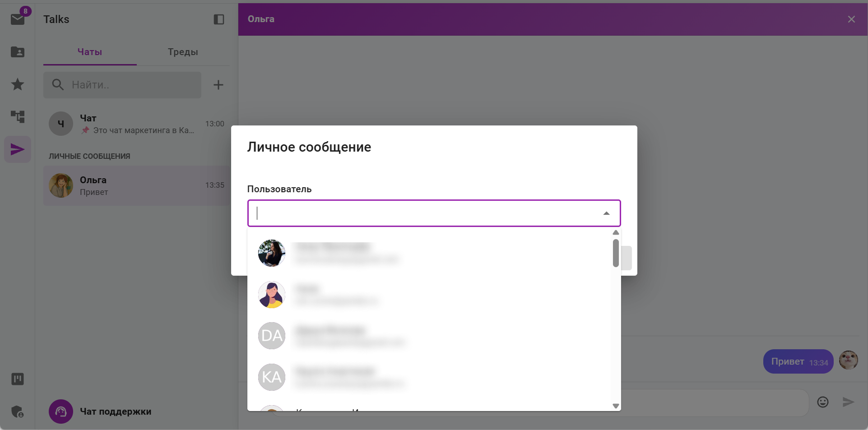The image size is (868, 430).
Task: Select the Talks paper-plane icon in sidebar
Action: tap(18, 149)
